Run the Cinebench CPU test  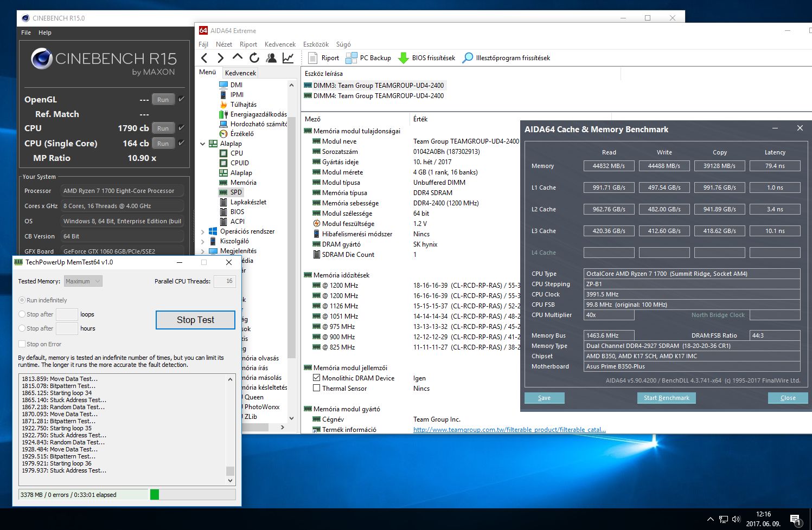(163, 128)
